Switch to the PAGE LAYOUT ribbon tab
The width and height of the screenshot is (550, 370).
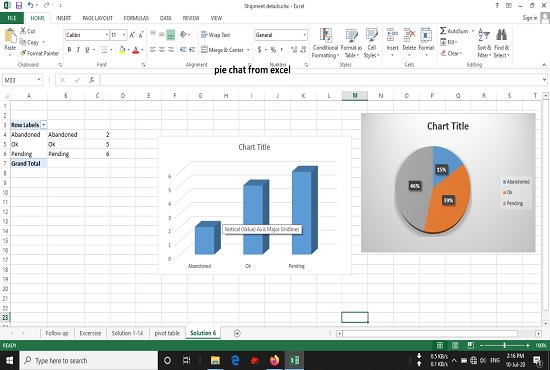(98, 18)
